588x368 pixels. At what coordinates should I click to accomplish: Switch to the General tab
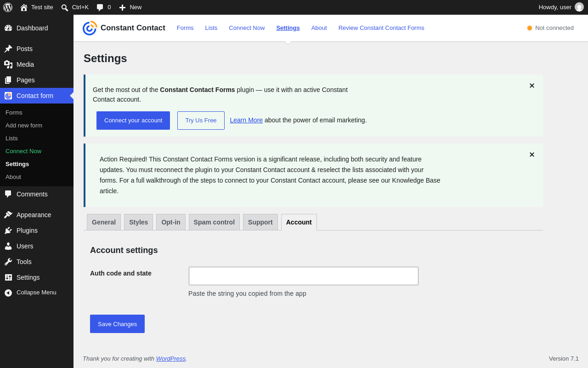tap(104, 222)
